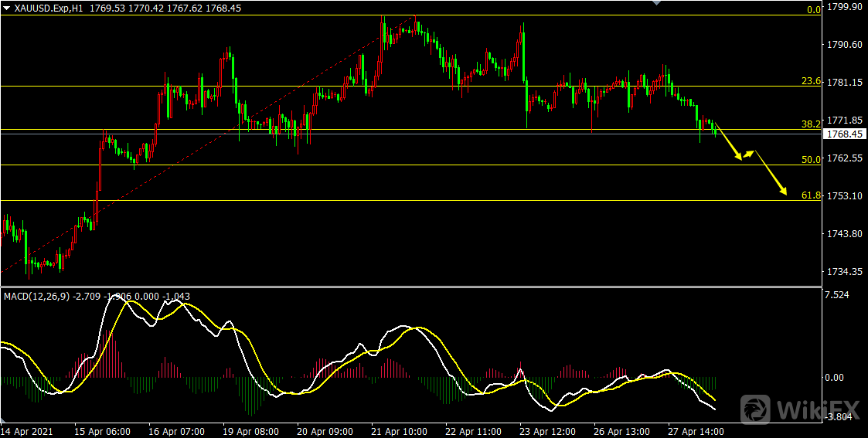Select the Fibonacci 38.2 level label
The image size is (868, 438).
(x=810, y=124)
